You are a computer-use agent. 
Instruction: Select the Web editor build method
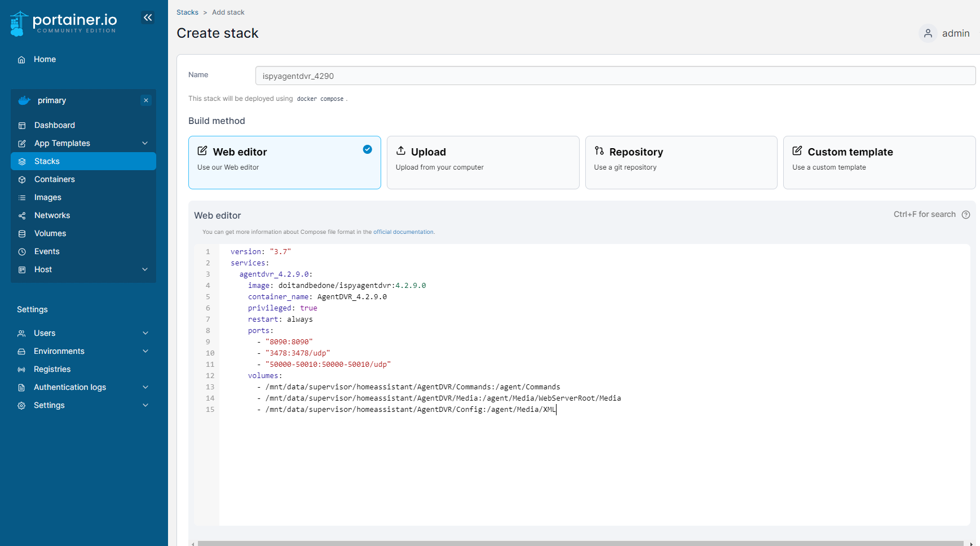[284, 162]
